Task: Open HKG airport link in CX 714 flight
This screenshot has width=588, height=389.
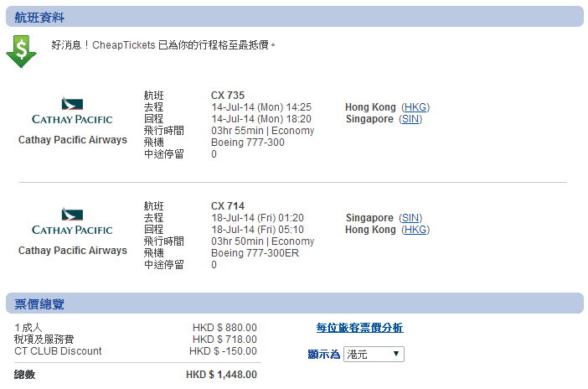Action: click(x=415, y=230)
